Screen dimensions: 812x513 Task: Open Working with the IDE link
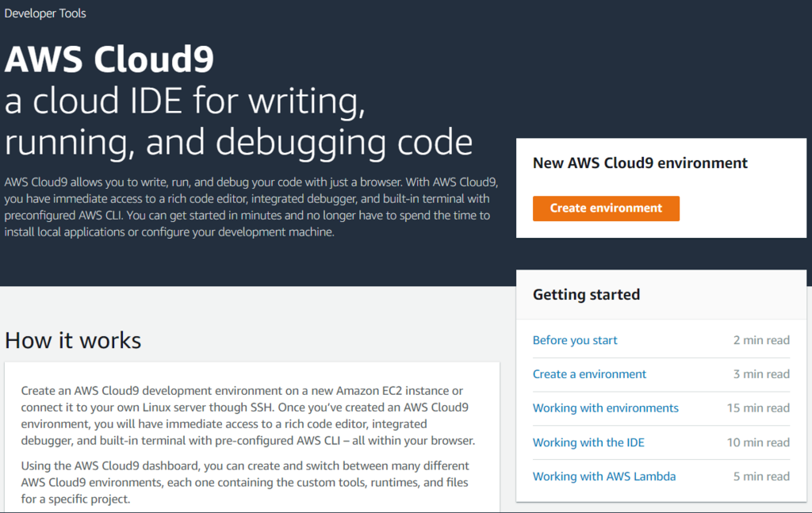click(588, 442)
